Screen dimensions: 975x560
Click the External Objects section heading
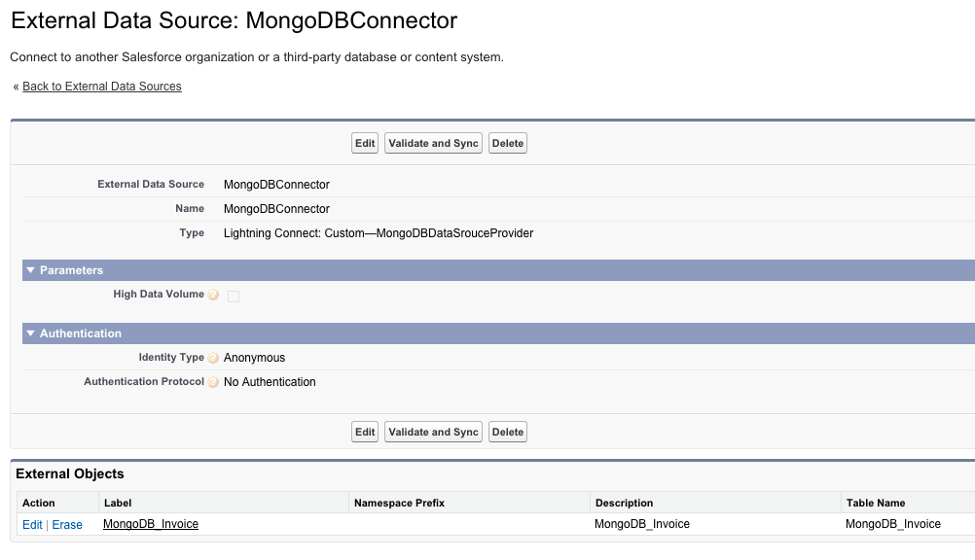click(70, 473)
